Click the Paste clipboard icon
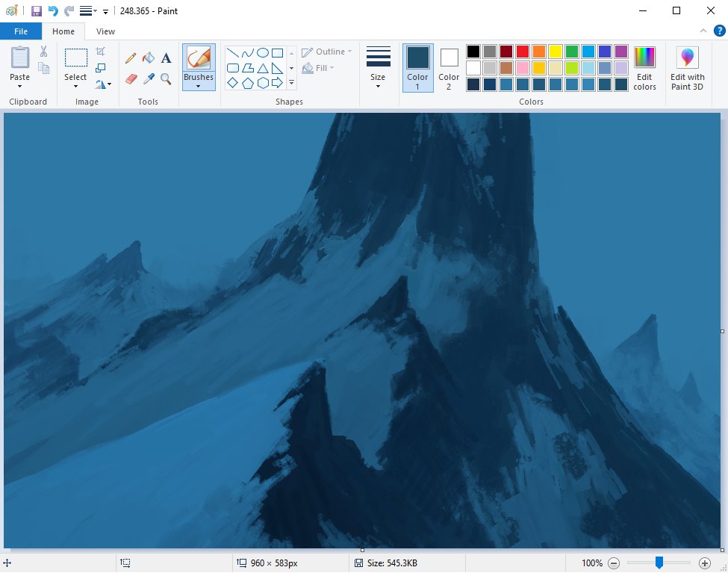728x573 pixels. click(x=20, y=58)
